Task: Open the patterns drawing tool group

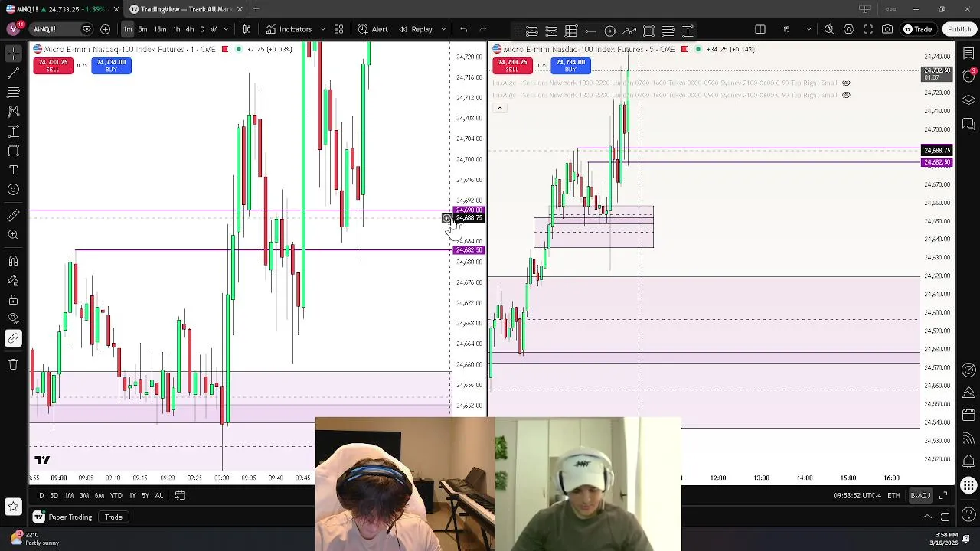Action: coord(13,112)
